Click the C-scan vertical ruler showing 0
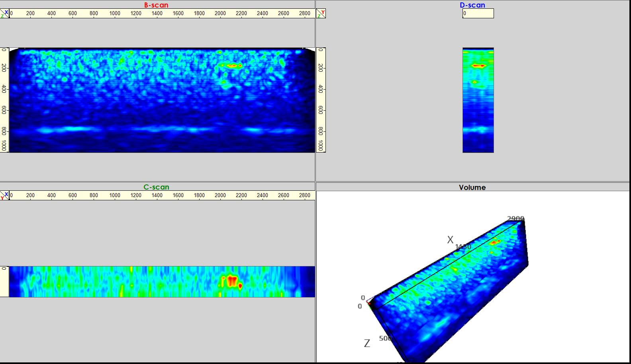Image resolution: width=631 pixels, height=364 pixels. [x=4, y=282]
